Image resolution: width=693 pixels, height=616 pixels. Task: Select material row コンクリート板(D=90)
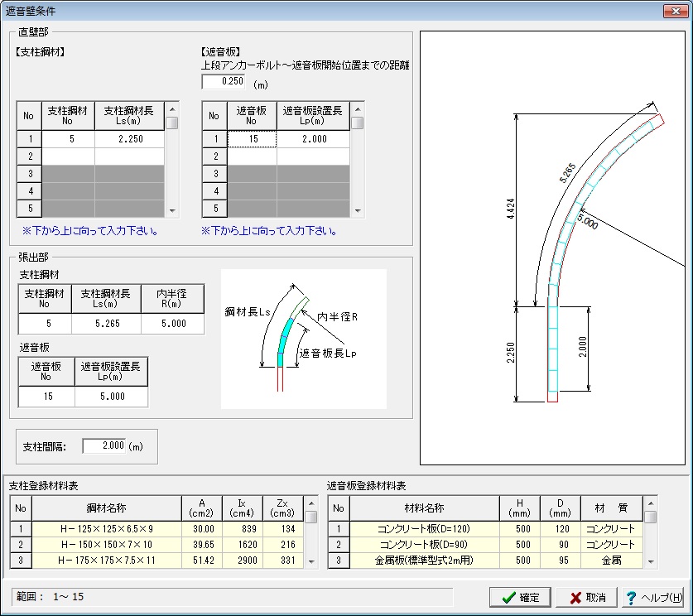point(485,545)
